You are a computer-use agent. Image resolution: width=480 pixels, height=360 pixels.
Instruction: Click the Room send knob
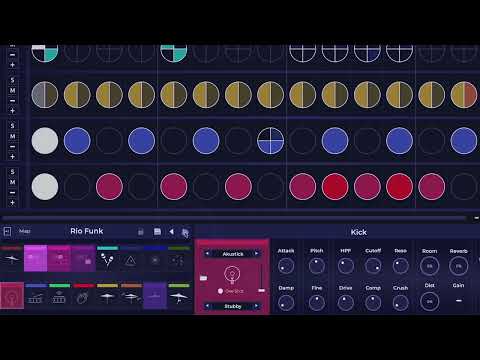[x=430, y=266]
